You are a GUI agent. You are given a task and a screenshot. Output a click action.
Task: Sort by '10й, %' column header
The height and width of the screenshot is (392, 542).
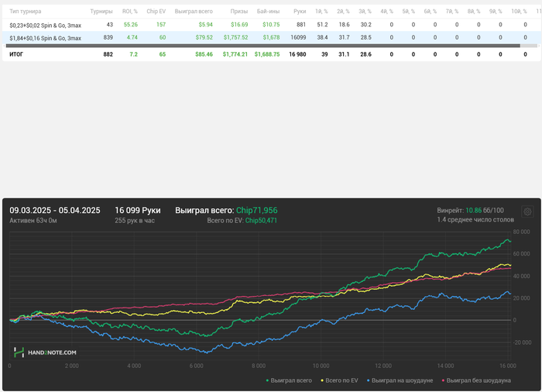[x=519, y=12]
